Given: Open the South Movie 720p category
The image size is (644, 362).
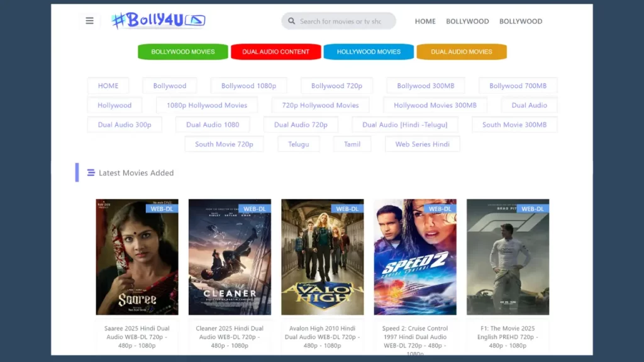Looking at the screenshot, I should [223, 144].
